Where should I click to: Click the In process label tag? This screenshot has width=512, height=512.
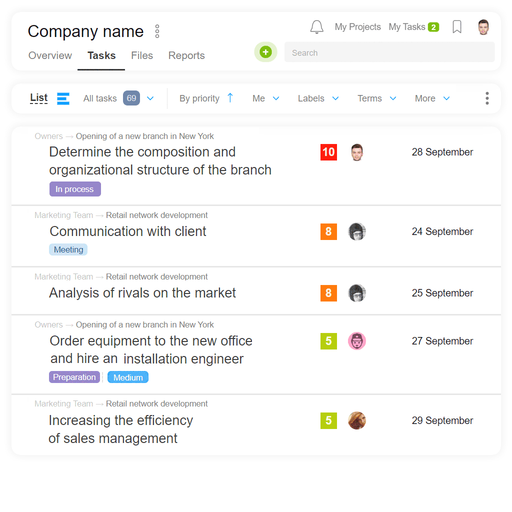pyautogui.click(x=75, y=189)
